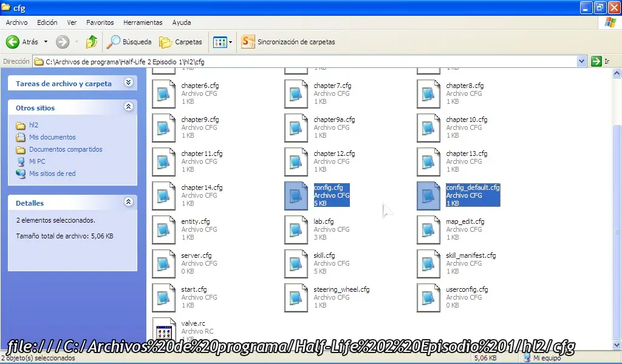The height and width of the screenshot is (364, 622).
Task: Click the chapter6.cfg file name text
Action: (x=200, y=86)
